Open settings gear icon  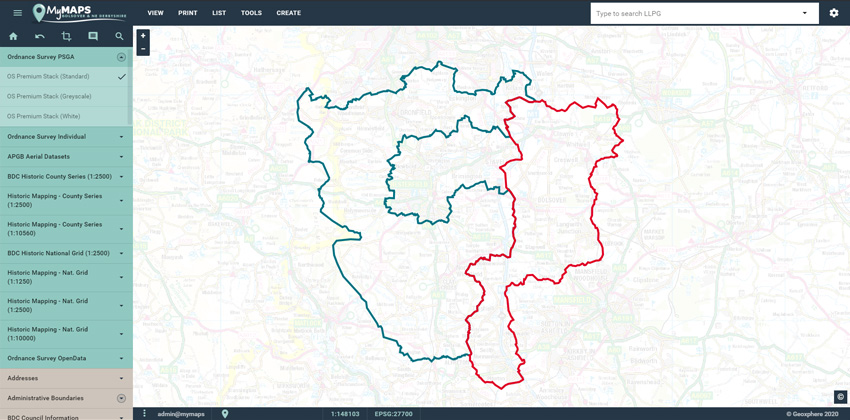coord(834,13)
